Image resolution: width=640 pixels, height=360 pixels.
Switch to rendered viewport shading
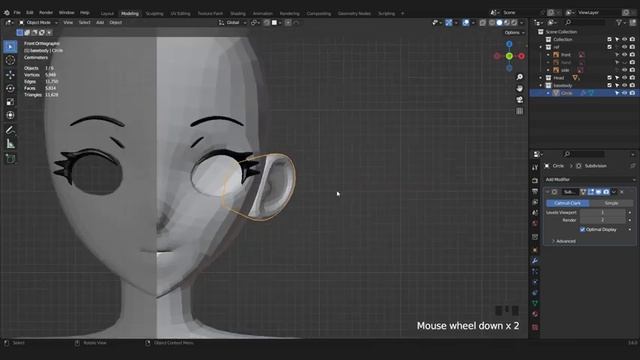pos(514,22)
